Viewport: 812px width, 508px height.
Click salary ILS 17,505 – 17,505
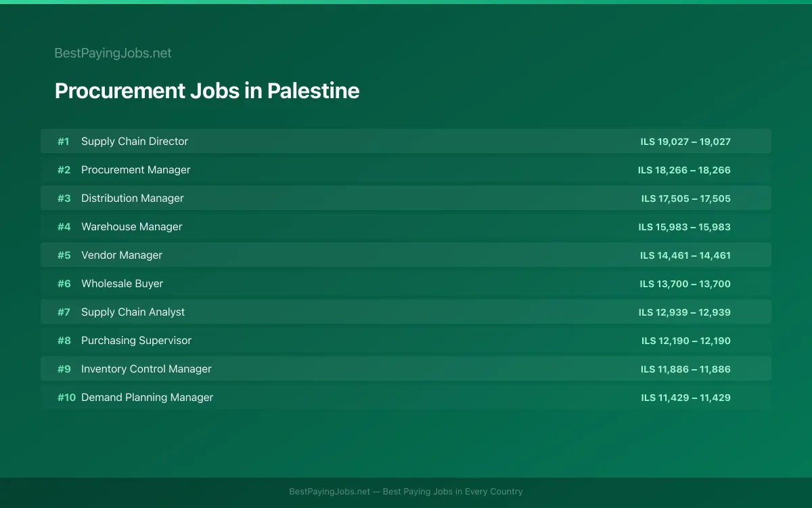pyautogui.click(x=686, y=198)
